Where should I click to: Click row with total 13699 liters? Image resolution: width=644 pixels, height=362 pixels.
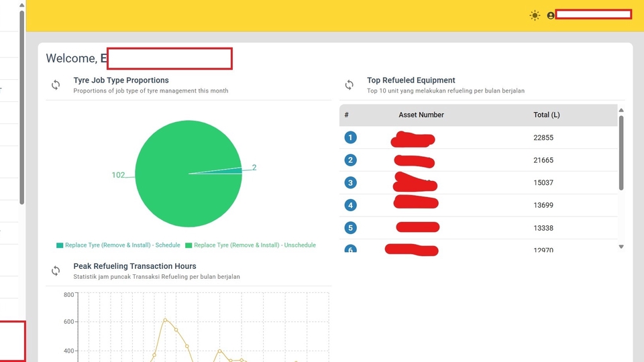[x=478, y=205]
